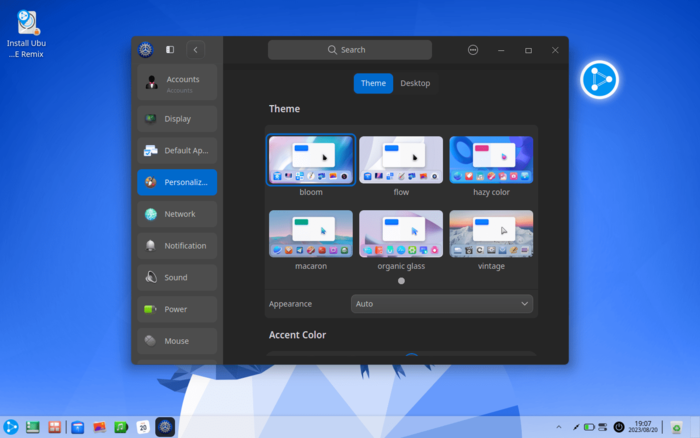Click the show desktop strip at taskbar end
Viewport: 700px width, 438px height.
pyautogui.click(x=695, y=427)
